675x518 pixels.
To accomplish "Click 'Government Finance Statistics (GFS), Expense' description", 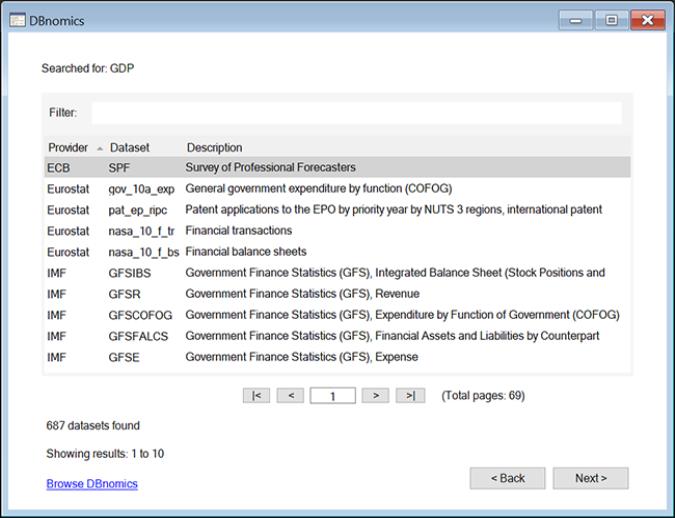I will [302, 357].
